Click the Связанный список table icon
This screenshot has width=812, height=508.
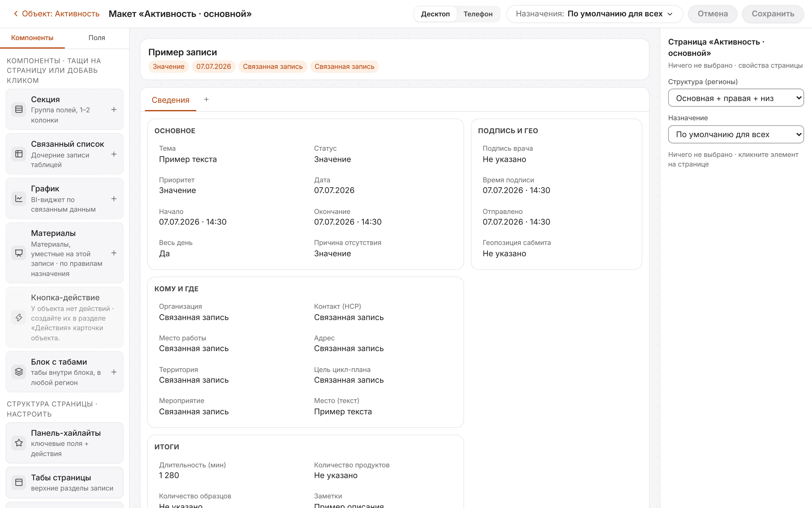tap(19, 154)
